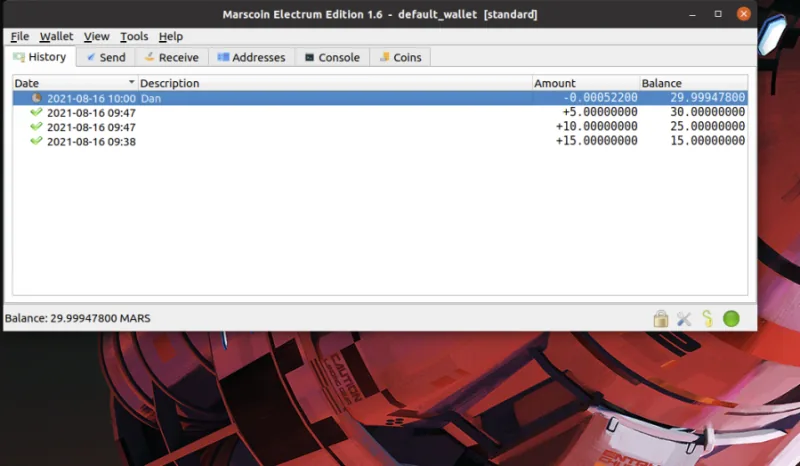Toggle sort arrow on the Date column

point(131,83)
